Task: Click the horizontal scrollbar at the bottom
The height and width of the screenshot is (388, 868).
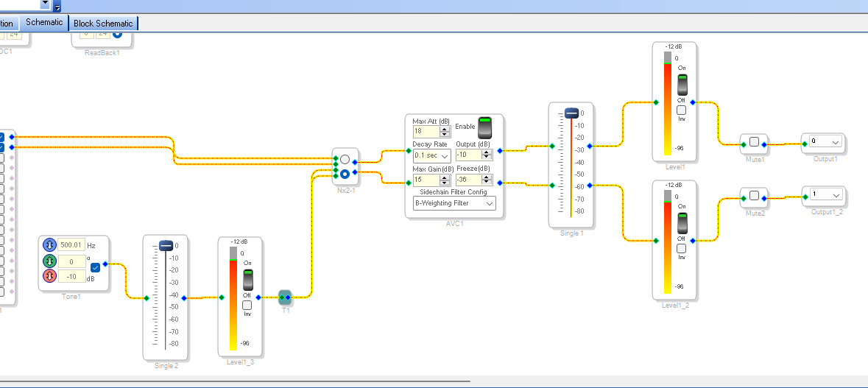Action: 236,381
